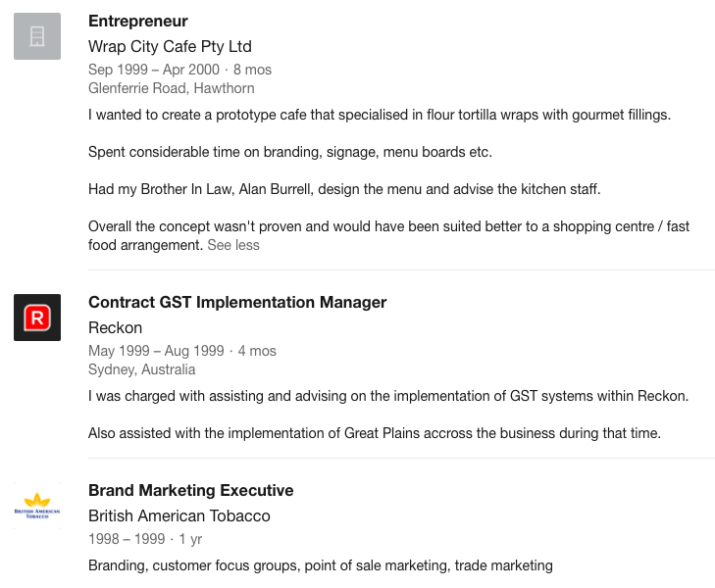Viewport: 715px width, 588px height.
Task: Click the GST systems within Reckon sentence
Action: tap(388, 396)
